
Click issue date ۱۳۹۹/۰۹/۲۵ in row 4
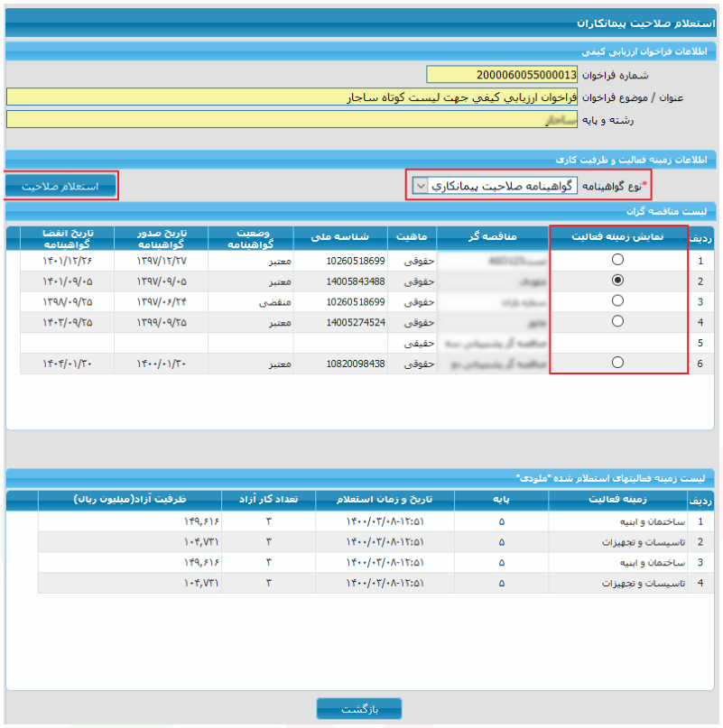pyautogui.click(x=162, y=322)
